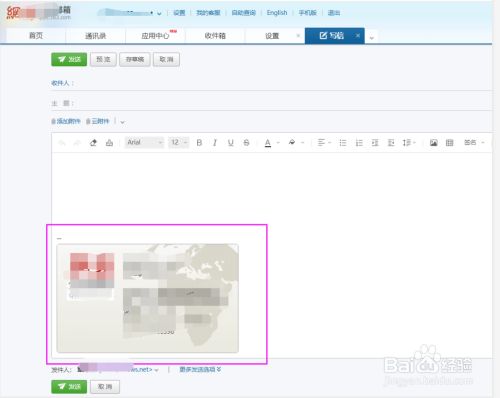Switch to the Contacts (通讯录) tab

click(96, 36)
